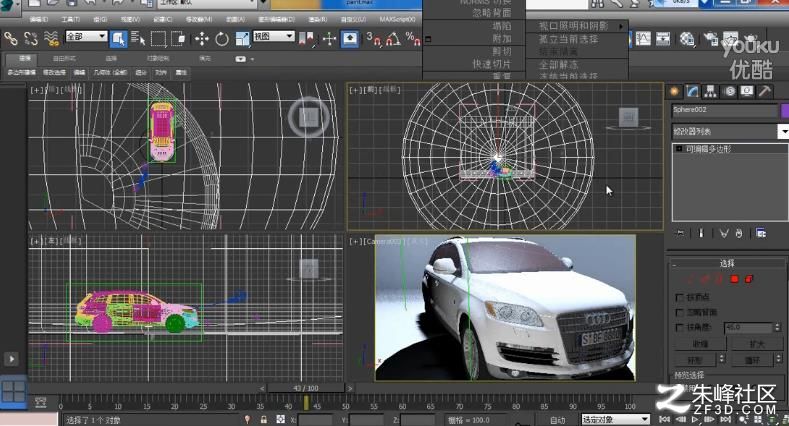
Task: Toggle the selection lock padlock icon
Action: click(x=264, y=419)
